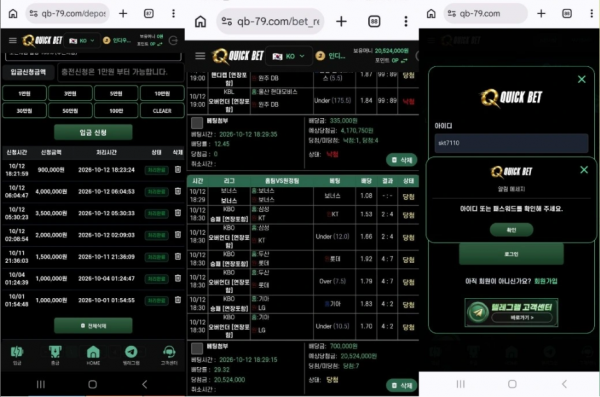The width and height of the screenshot is (600, 397).
Task: Delete the 1,500,000원 deposit row via trash icon
Action: click(178, 256)
